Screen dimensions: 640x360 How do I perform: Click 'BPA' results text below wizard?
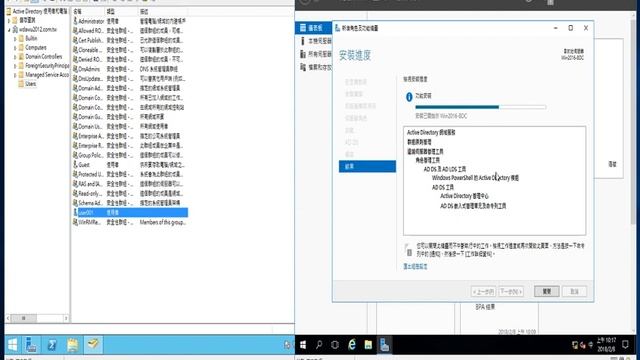[x=485, y=307]
